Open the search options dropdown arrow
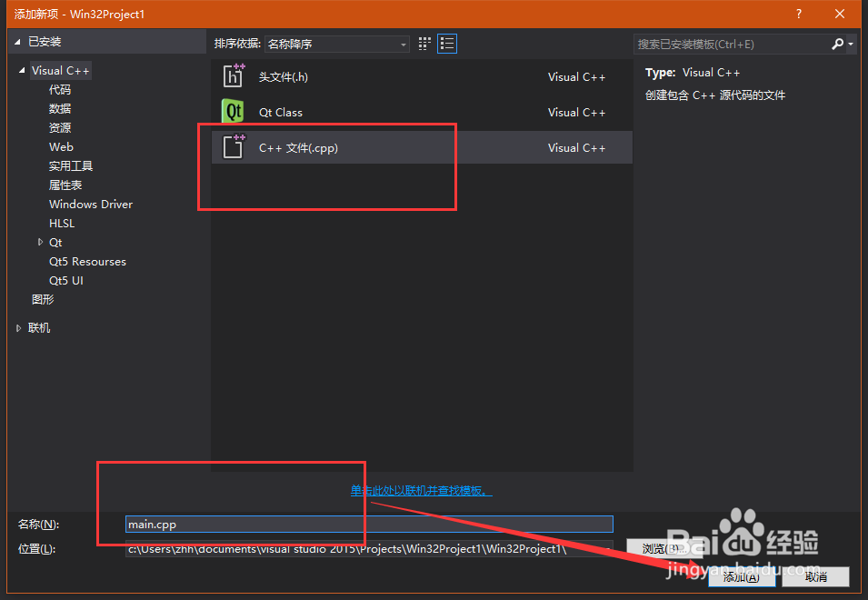 pos(851,44)
